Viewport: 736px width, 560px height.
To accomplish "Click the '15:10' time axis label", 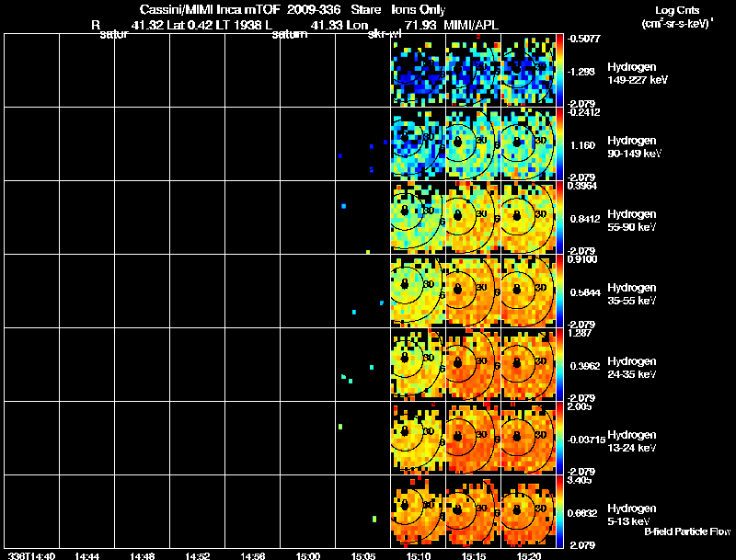I will 419,555.
